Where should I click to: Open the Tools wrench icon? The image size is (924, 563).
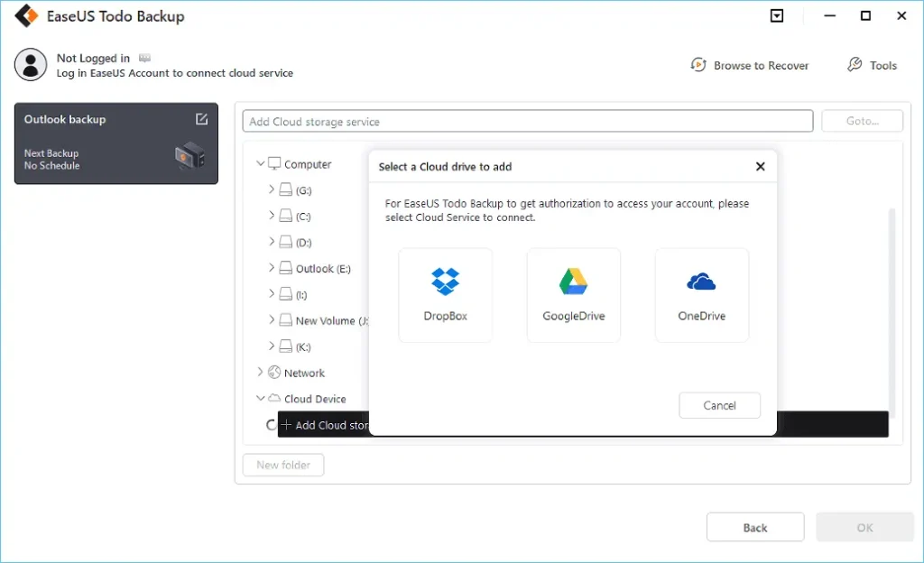(855, 65)
